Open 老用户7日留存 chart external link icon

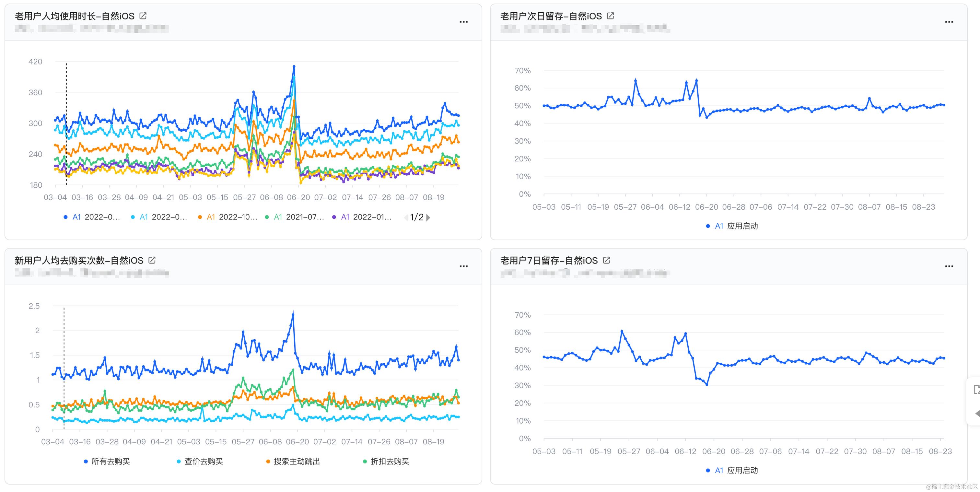[606, 260]
